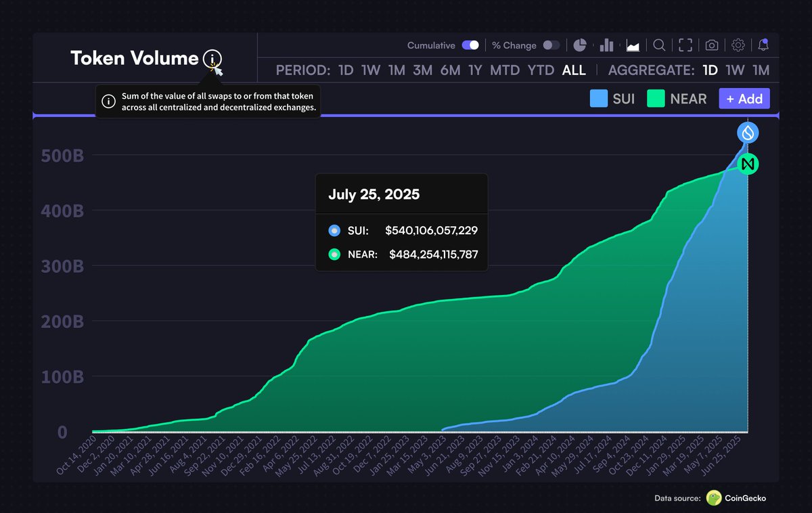Set period to 1D

(346, 70)
